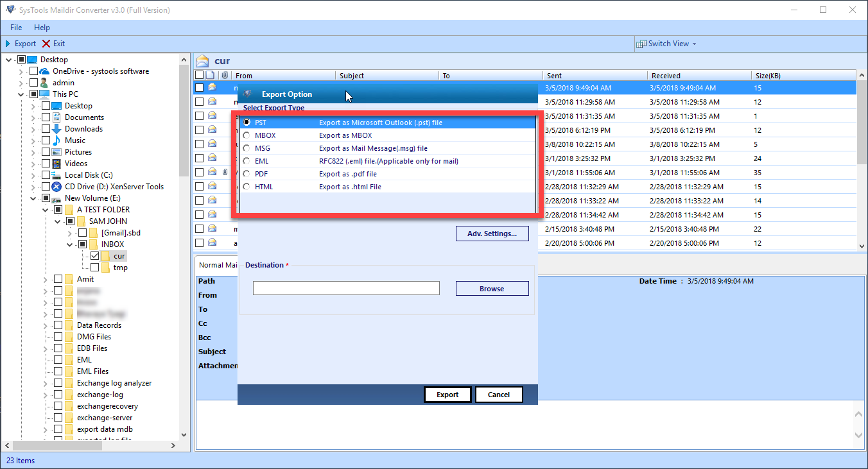
Task: Sort mail list by Subject column
Action: (x=388, y=76)
